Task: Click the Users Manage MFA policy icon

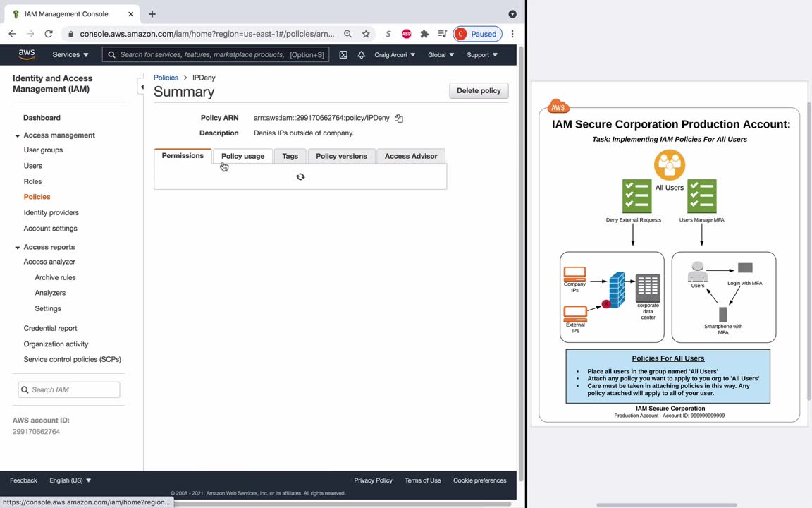Action: point(702,196)
